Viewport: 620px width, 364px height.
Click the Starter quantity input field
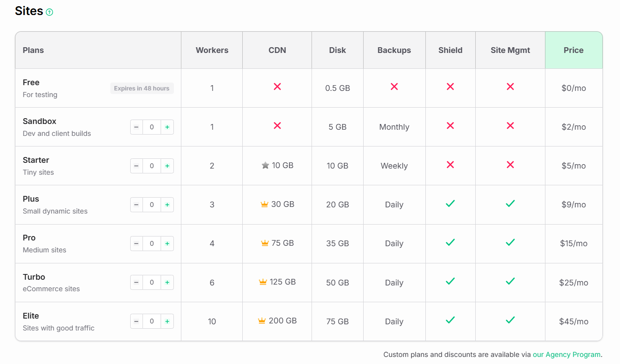[152, 166]
